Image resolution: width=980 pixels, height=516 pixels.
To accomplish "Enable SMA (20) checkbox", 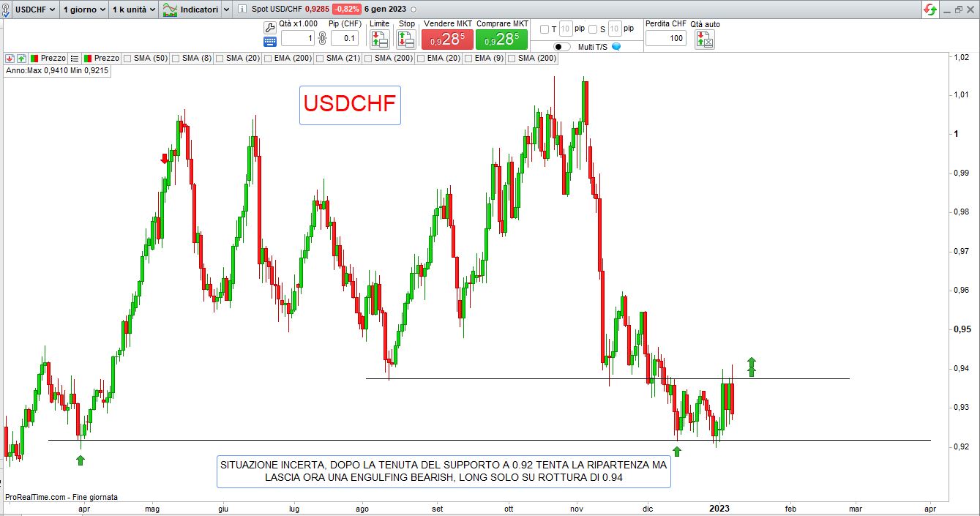I will [x=220, y=58].
